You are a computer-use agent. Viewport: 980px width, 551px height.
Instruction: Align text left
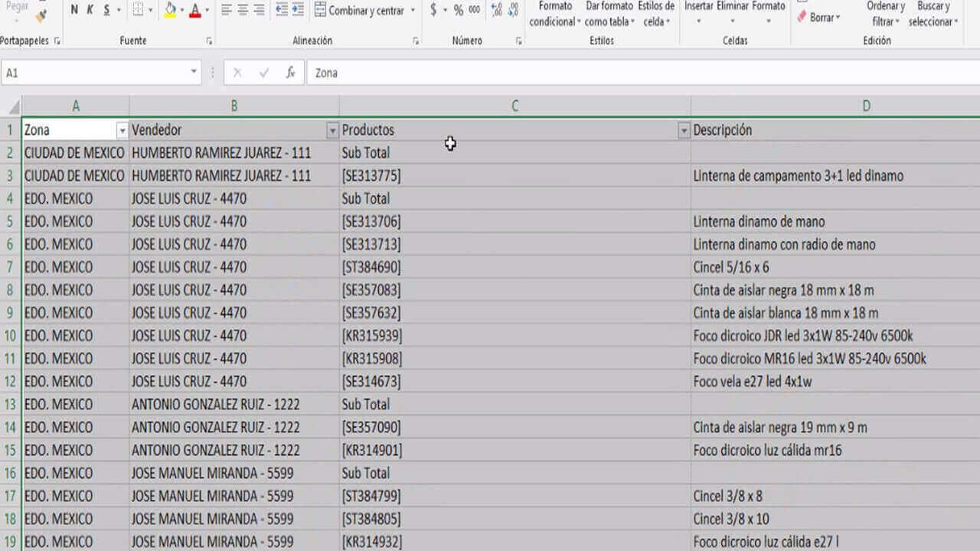click(227, 10)
